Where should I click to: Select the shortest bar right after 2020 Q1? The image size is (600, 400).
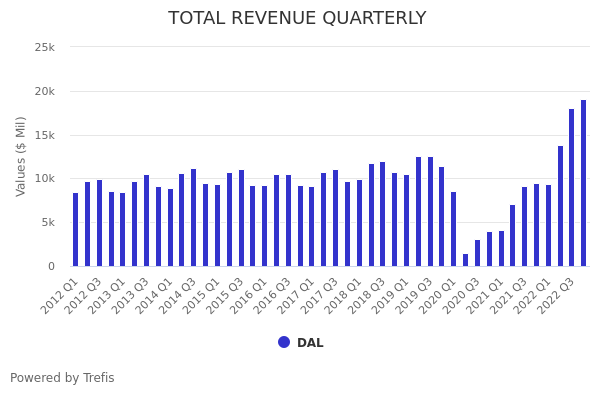click(465, 260)
